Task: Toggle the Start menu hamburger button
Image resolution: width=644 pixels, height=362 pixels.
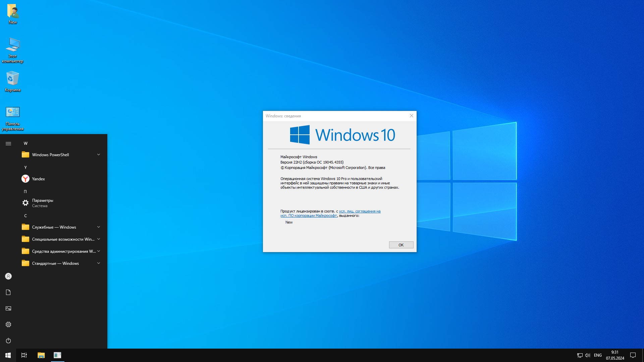Action: click(8, 143)
